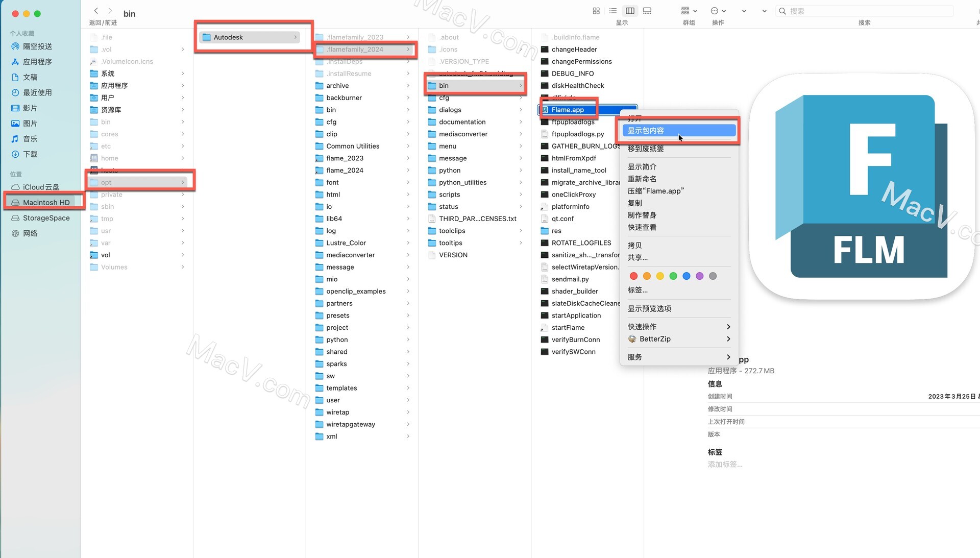
Task: Click the opt folder icon on Macintosh HD
Action: [x=93, y=182]
